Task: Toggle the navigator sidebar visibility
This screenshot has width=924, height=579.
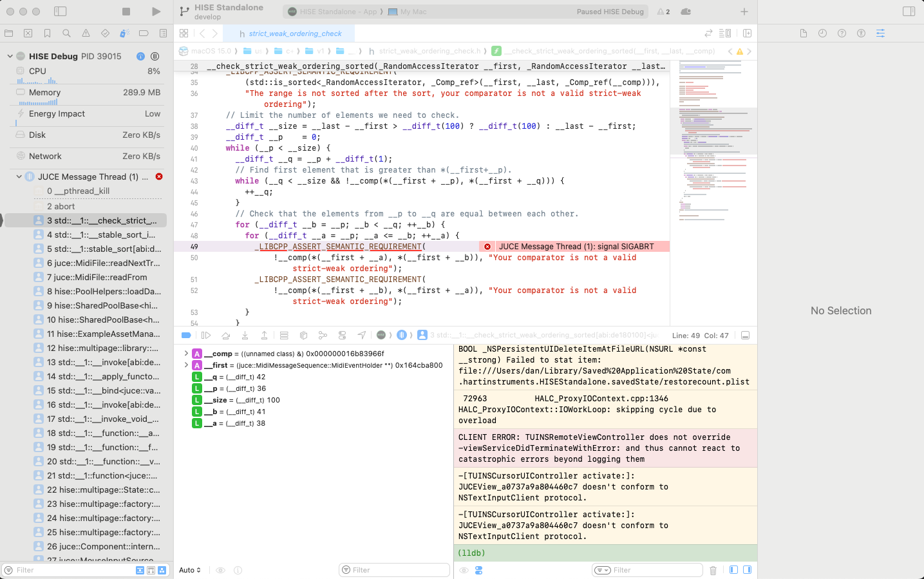Action: click(61, 12)
